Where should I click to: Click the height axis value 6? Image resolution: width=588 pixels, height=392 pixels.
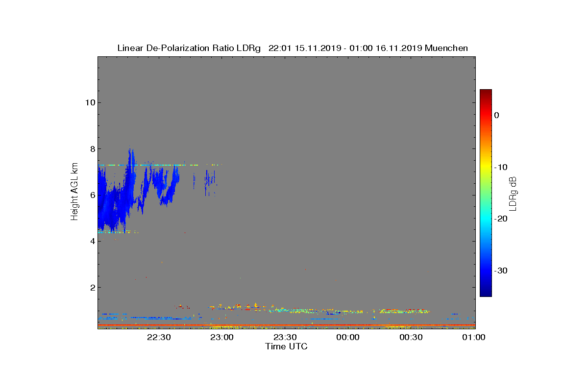92,195
